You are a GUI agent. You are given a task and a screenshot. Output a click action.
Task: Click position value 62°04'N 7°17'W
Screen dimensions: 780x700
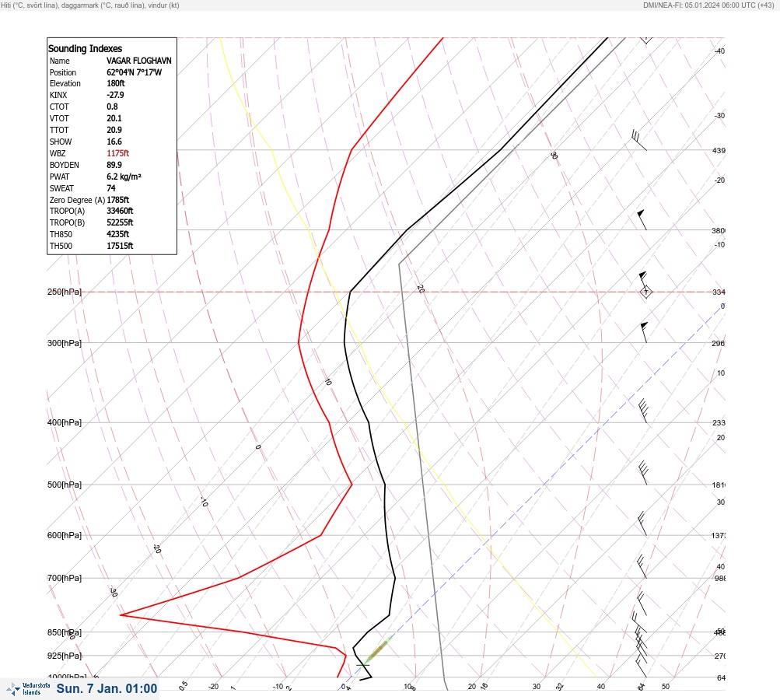[134, 72]
